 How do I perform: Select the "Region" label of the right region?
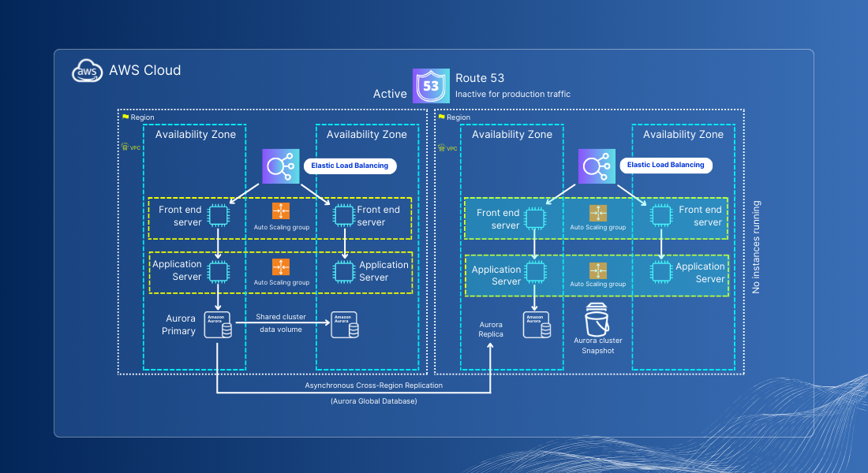pos(458,117)
